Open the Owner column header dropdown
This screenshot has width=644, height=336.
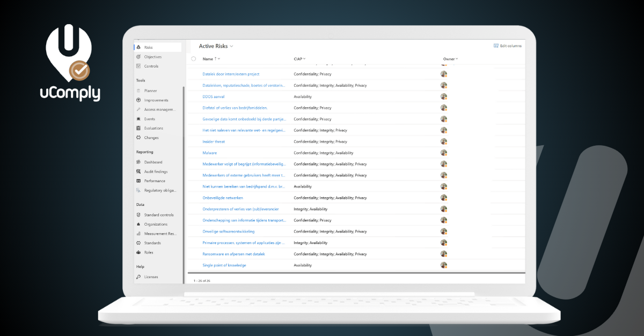click(x=450, y=59)
